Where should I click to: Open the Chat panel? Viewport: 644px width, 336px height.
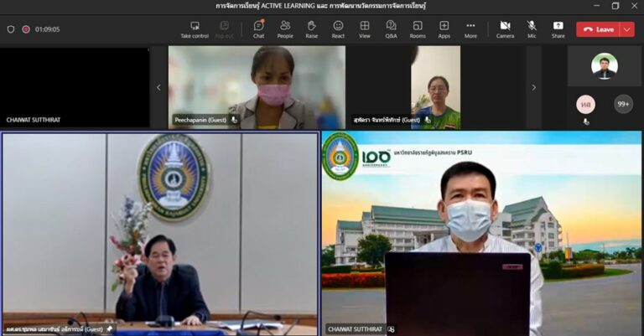coord(258,29)
